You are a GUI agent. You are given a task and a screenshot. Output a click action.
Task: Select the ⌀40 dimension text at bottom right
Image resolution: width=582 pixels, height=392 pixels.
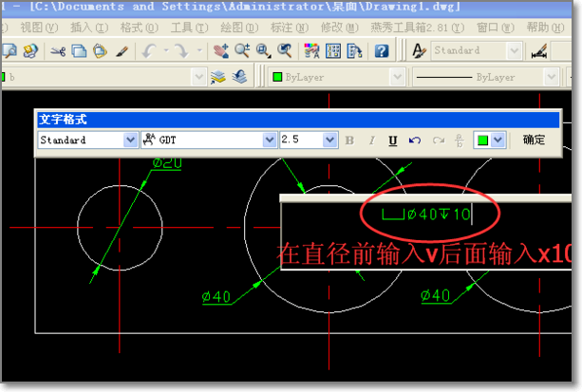(x=436, y=295)
